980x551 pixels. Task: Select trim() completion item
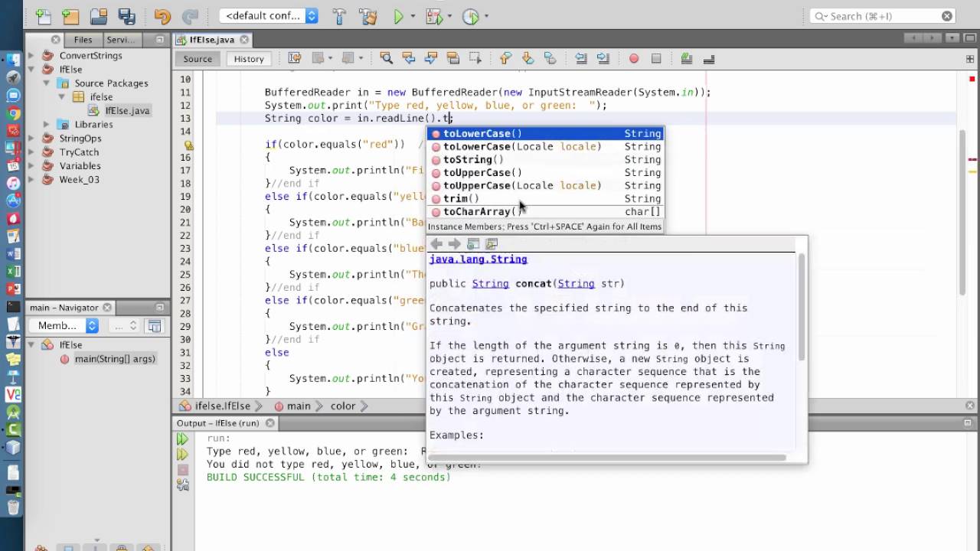click(x=546, y=199)
